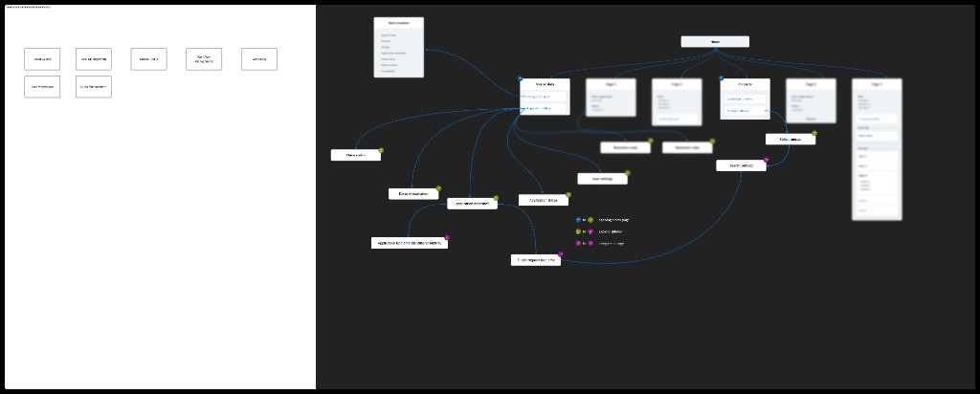Click the green badge on Dates of expiration node
The width and height of the screenshot is (980, 394).
coord(438,188)
